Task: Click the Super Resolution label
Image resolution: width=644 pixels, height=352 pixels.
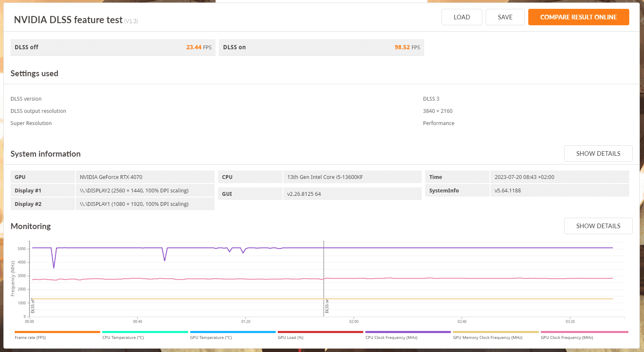Action: tap(31, 123)
